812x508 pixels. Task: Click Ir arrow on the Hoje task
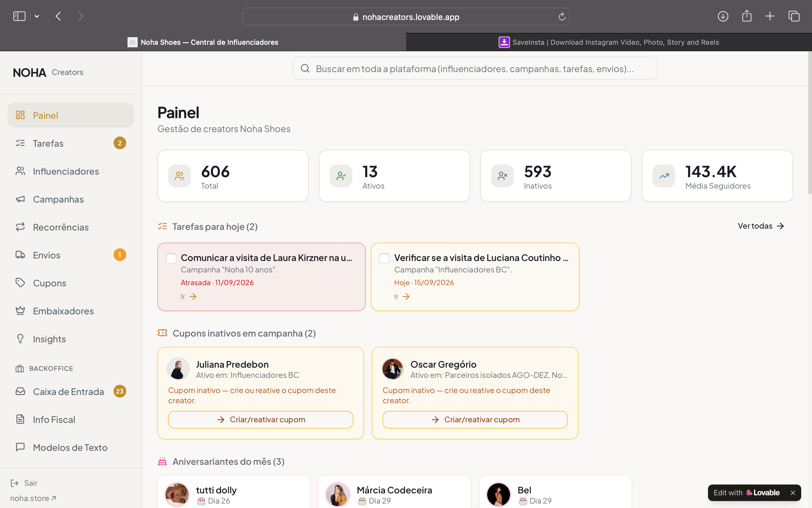402,296
